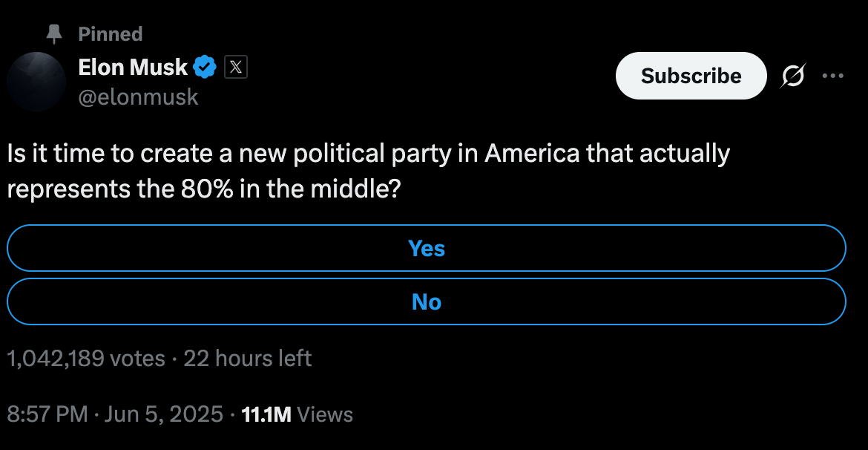Screen dimensions: 868x450
Task: Open the @elonmusk handle link
Action: coord(139,97)
